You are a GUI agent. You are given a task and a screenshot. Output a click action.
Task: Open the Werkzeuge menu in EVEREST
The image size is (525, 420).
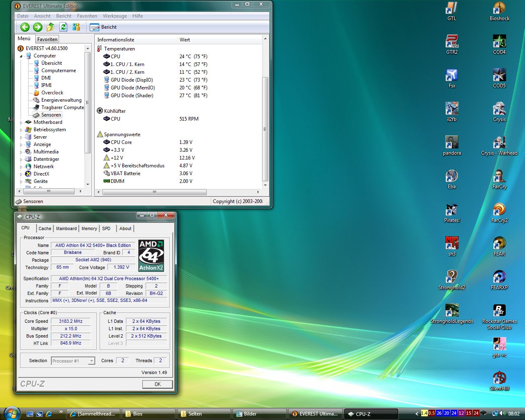point(114,16)
